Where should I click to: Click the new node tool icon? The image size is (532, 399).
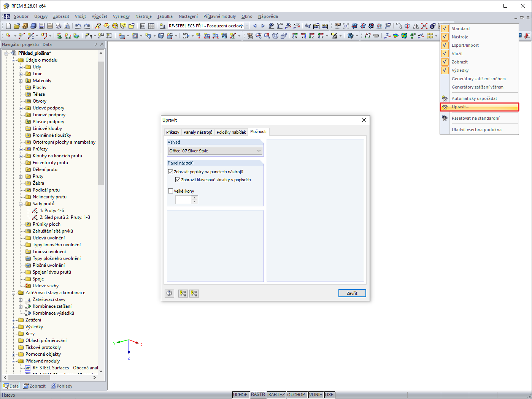8,36
